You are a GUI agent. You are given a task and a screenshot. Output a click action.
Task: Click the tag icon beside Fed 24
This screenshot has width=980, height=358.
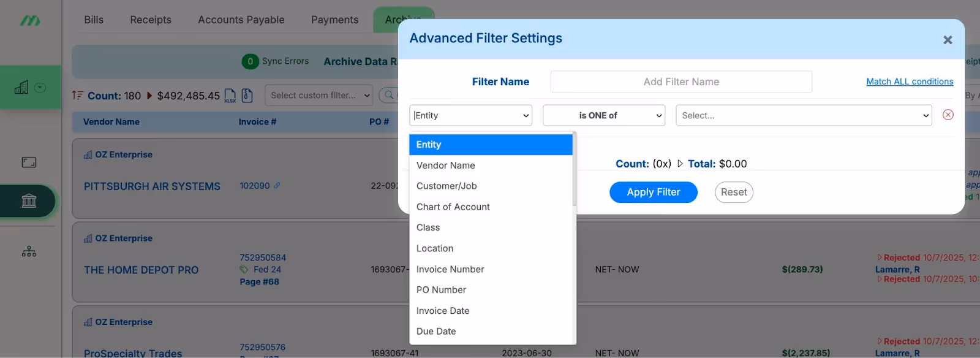pos(244,269)
